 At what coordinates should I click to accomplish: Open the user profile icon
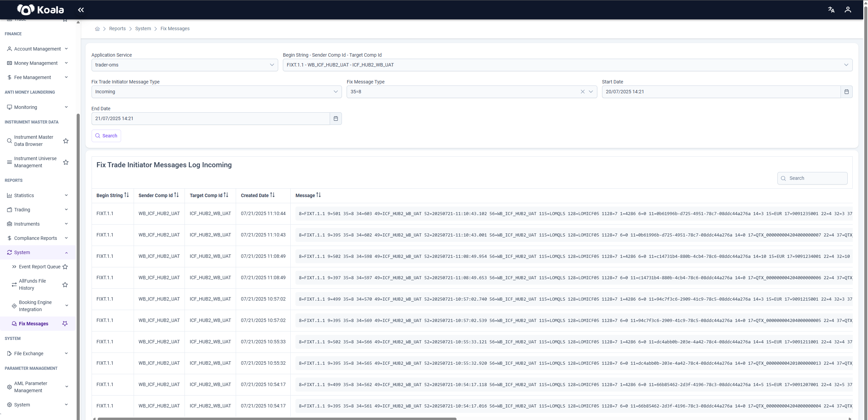click(x=848, y=10)
